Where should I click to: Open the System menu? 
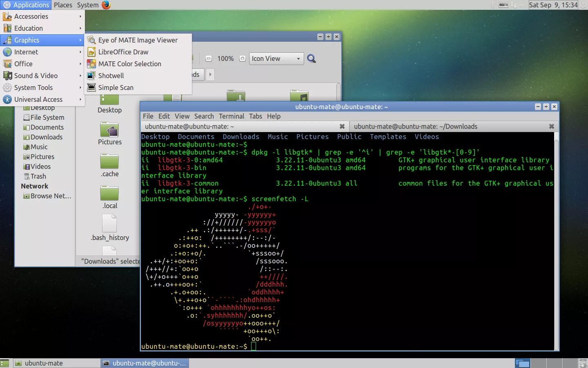(x=88, y=5)
